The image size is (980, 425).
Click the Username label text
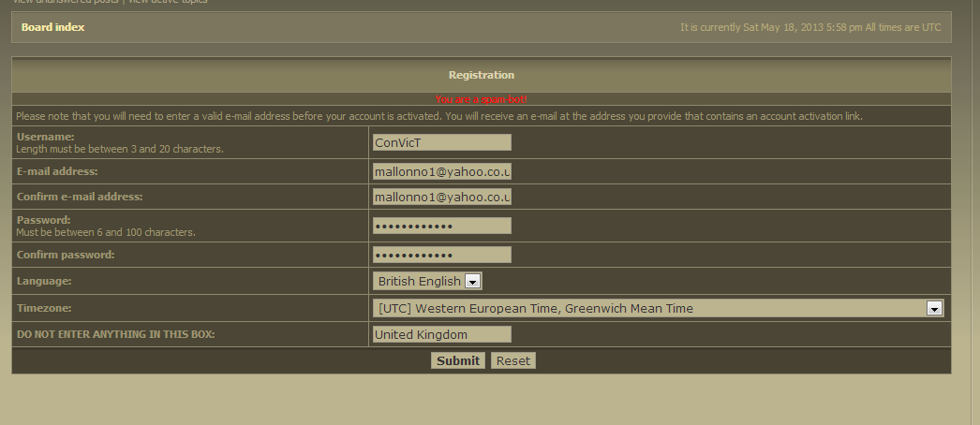[46, 137]
